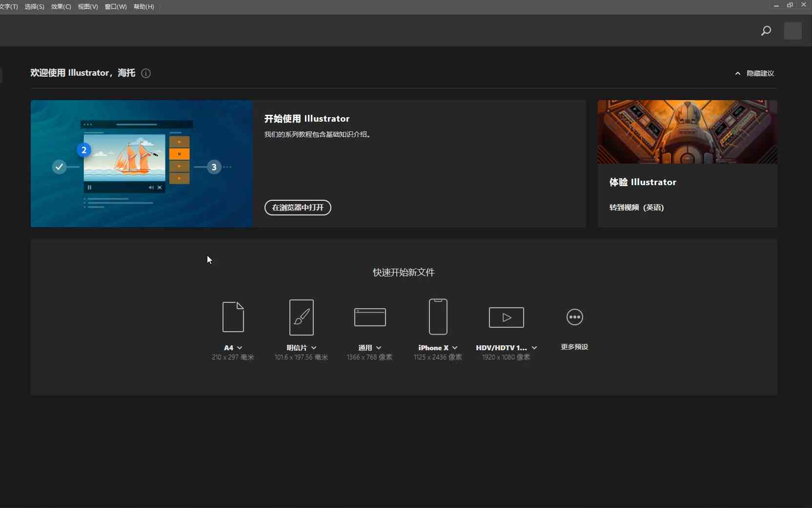Click the HDV/HDTV video preset icon

pyautogui.click(x=507, y=317)
